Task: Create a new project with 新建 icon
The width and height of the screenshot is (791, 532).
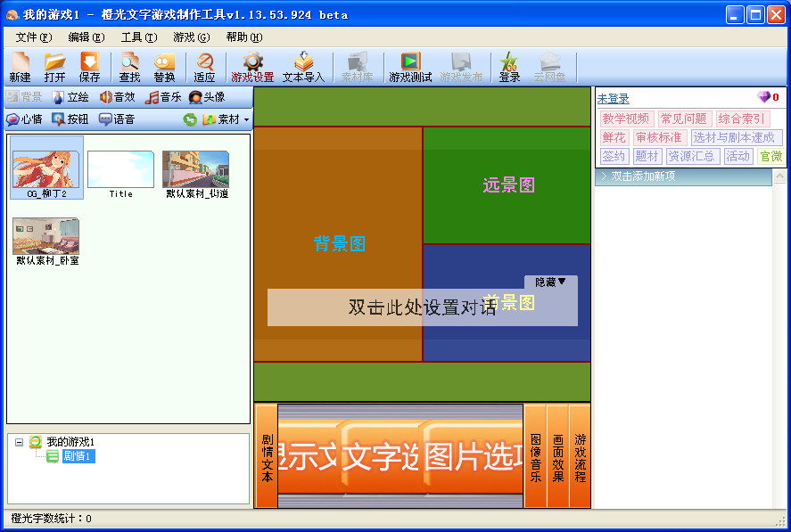Action: (x=19, y=68)
